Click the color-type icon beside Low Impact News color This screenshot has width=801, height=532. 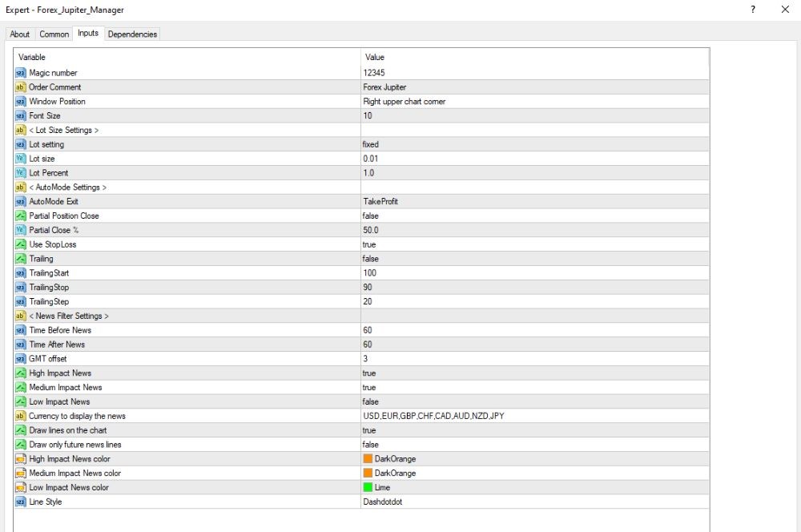[x=21, y=488]
